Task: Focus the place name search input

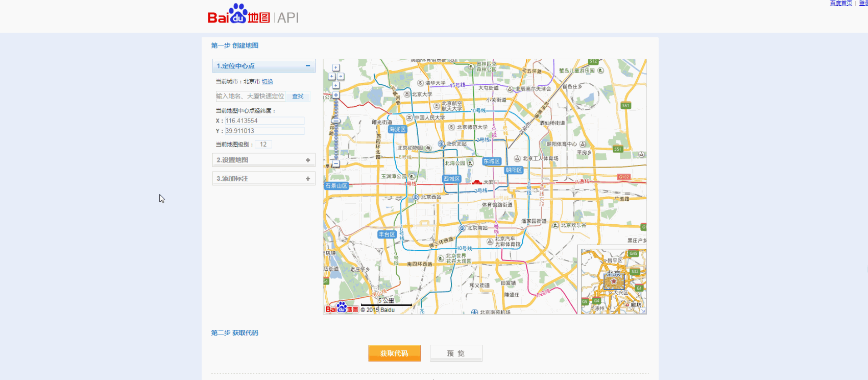Action: [250, 96]
